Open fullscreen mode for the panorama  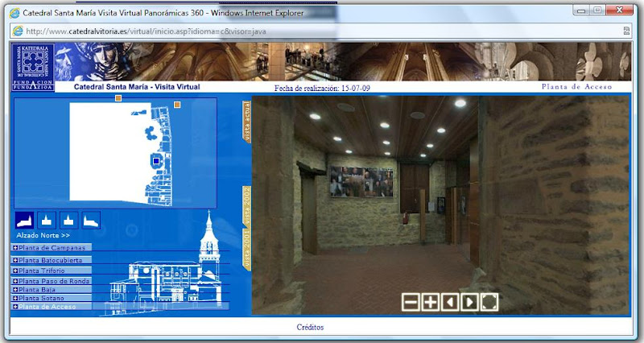[x=489, y=302]
